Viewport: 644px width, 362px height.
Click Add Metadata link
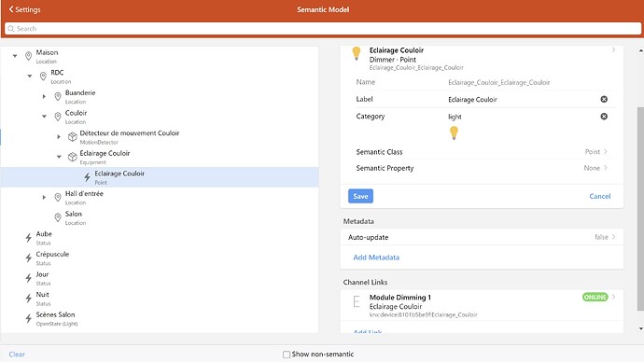point(376,258)
